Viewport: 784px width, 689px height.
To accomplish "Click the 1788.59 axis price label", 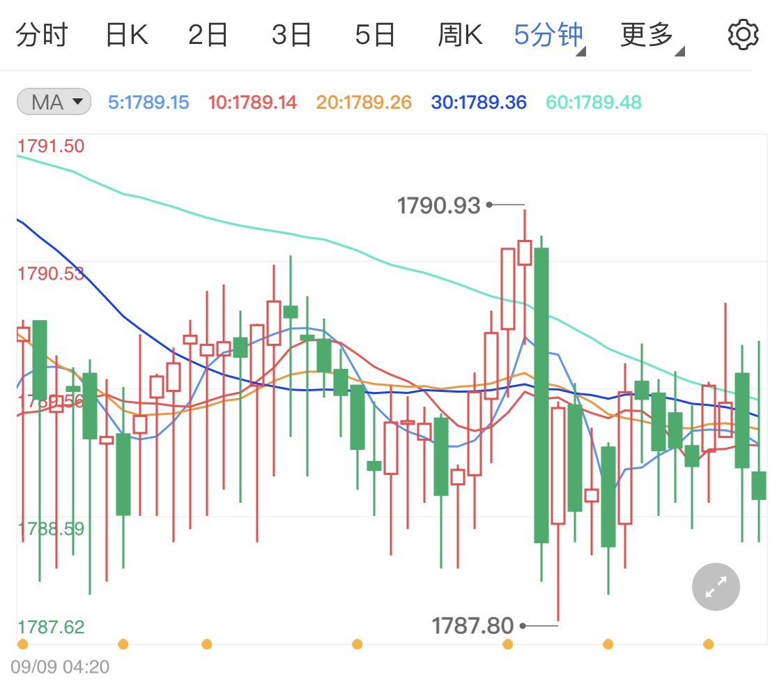I will (50, 529).
